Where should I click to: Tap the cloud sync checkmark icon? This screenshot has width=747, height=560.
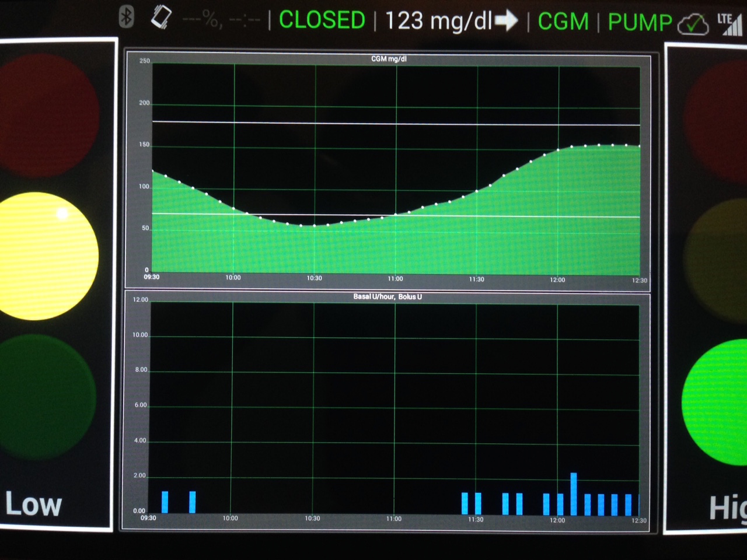pyautogui.click(x=693, y=24)
